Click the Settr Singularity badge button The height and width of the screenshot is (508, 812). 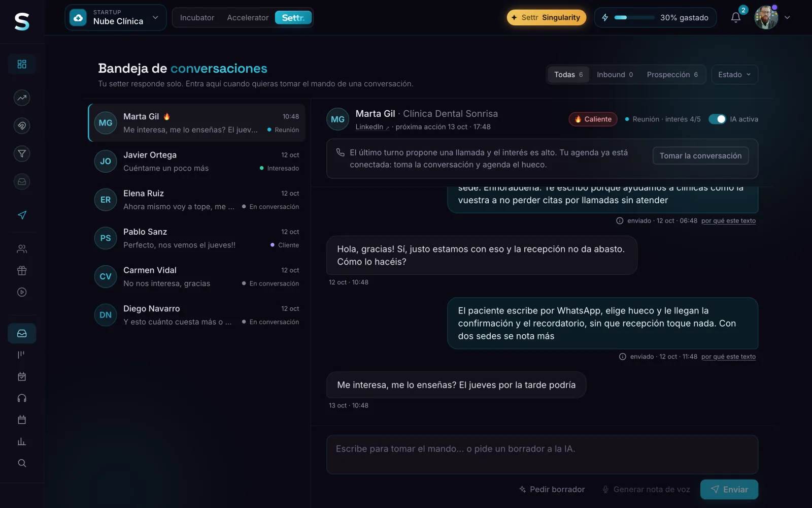click(x=546, y=17)
